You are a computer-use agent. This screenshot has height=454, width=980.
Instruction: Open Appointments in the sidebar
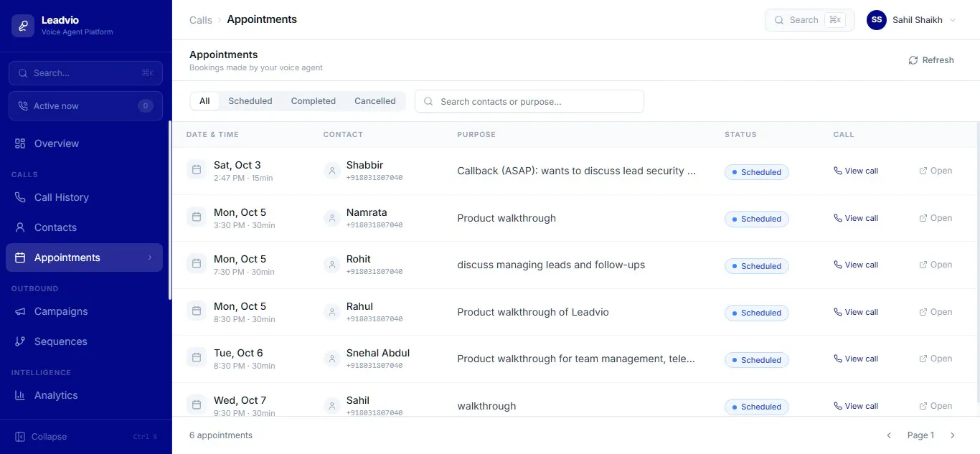[x=84, y=257]
